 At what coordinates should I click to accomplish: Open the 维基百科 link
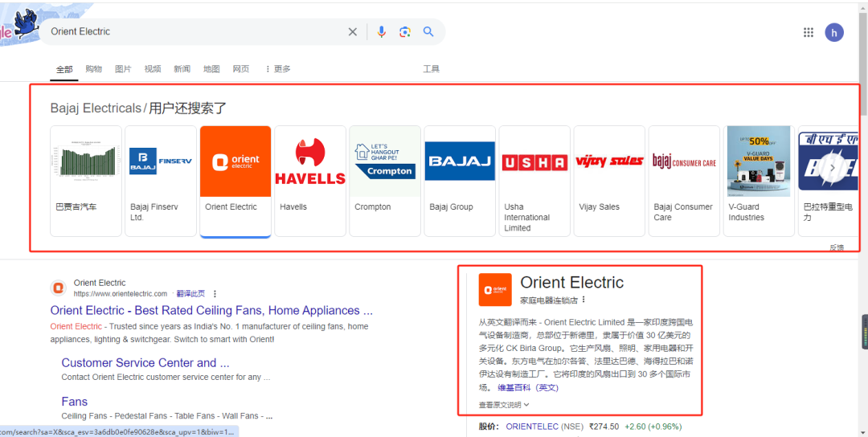tap(515, 388)
